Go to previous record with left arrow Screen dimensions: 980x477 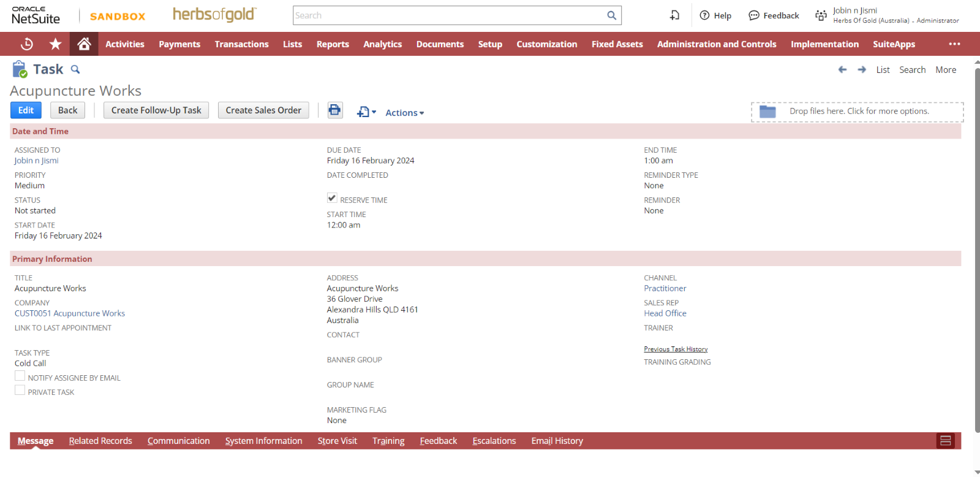tap(842, 70)
